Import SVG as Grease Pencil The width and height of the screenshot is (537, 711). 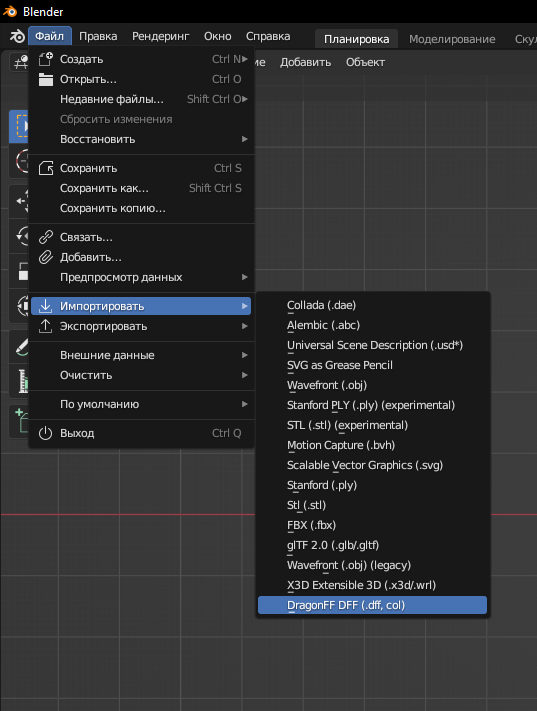[372, 365]
